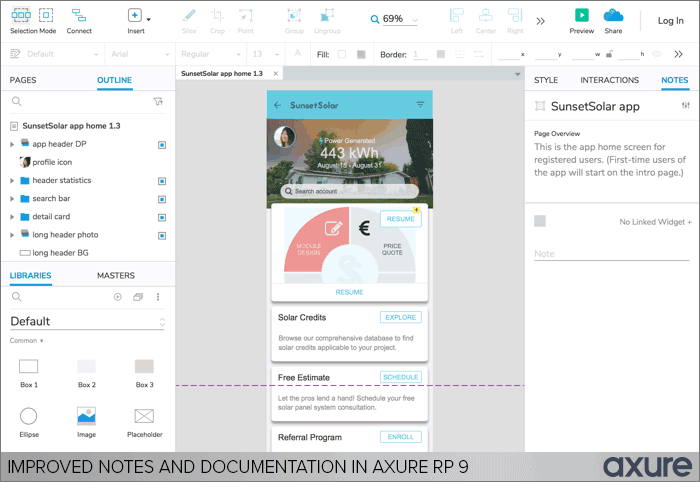
Task: Click the libraries folder icon
Action: click(138, 297)
